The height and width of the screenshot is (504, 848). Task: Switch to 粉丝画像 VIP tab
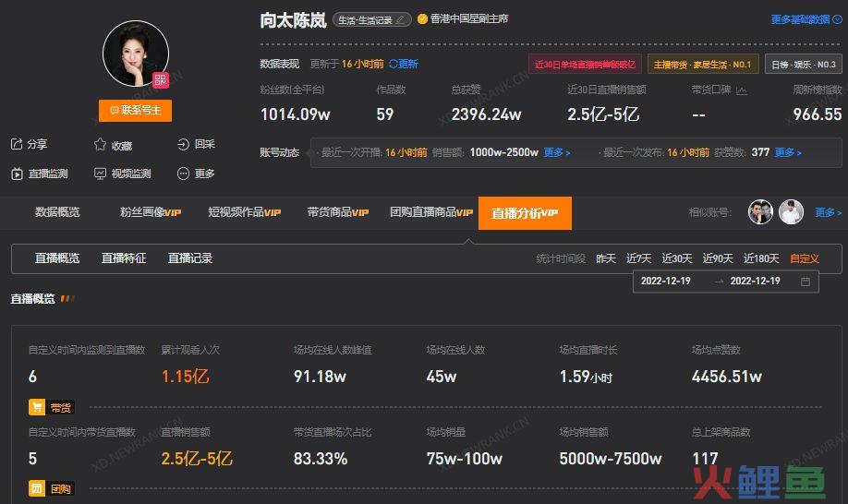tap(151, 212)
